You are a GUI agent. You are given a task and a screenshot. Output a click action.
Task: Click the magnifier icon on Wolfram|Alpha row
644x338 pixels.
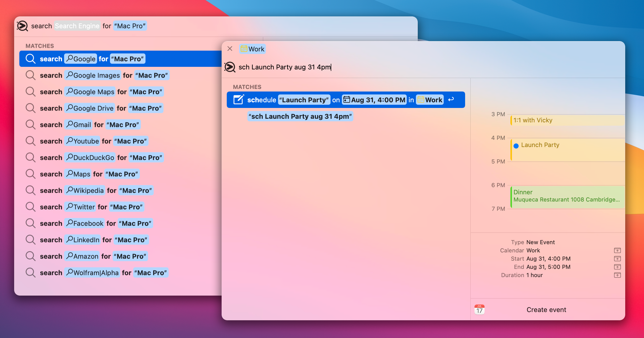coord(31,272)
